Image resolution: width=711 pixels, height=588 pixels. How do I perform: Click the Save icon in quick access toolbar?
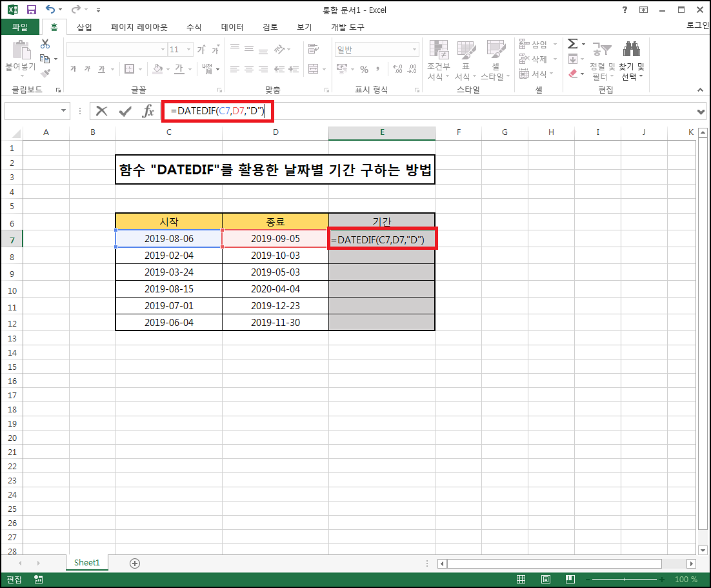click(x=31, y=10)
